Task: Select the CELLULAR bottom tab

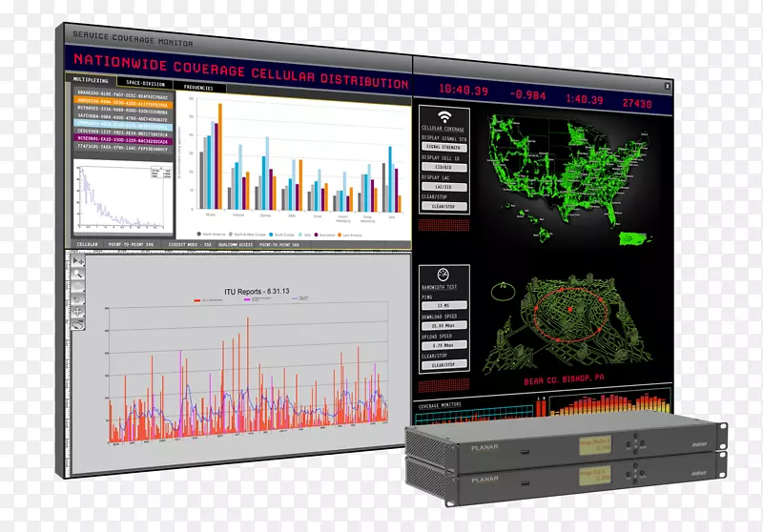Action: pyautogui.click(x=88, y=244)
